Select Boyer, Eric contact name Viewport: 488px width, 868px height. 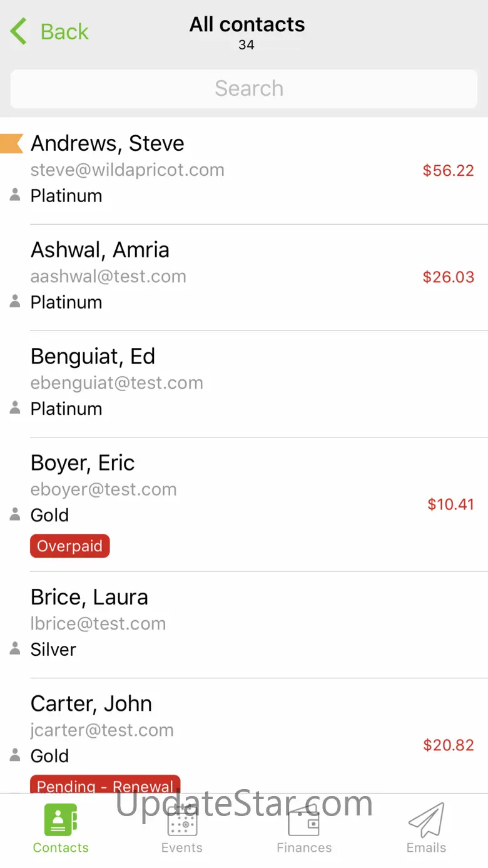click(x=83, y=463)
